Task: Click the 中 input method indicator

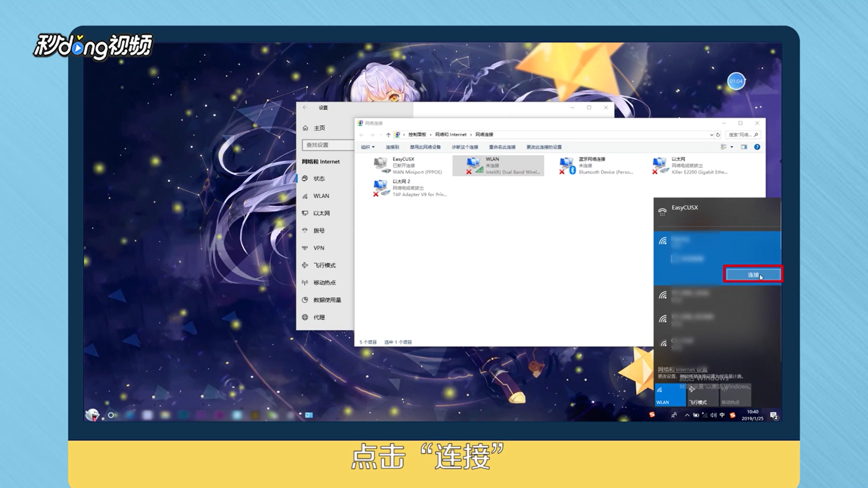Action: (722, 415)
